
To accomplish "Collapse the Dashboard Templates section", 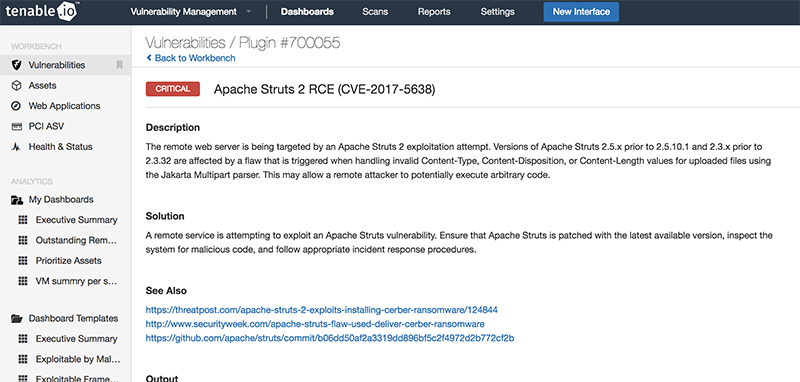I will coord(73,319).
